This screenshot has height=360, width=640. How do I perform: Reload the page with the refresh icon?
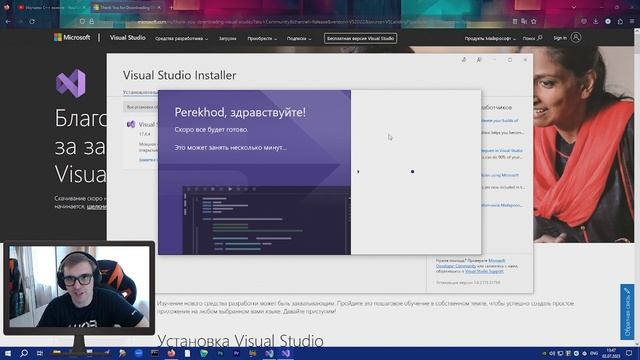(x=32, y=21)
